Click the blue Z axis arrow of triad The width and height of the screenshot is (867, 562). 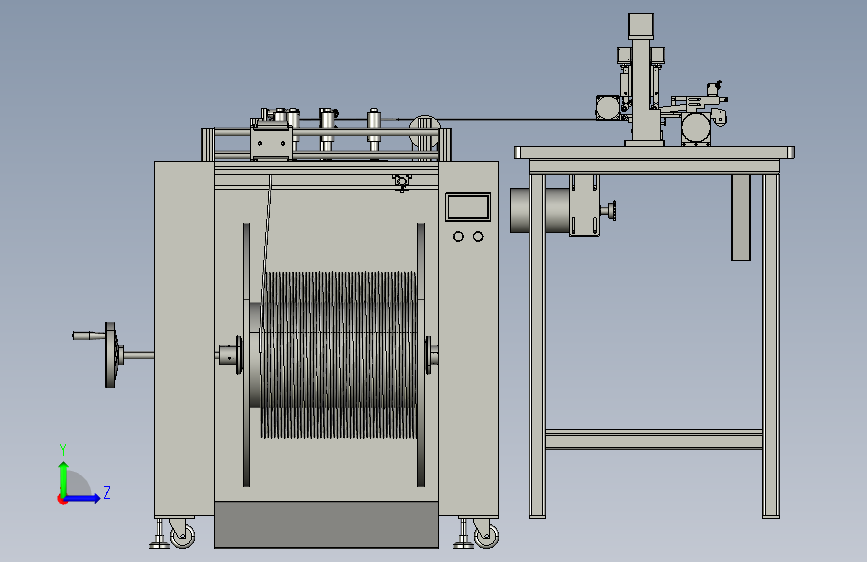tap(83, 499)
